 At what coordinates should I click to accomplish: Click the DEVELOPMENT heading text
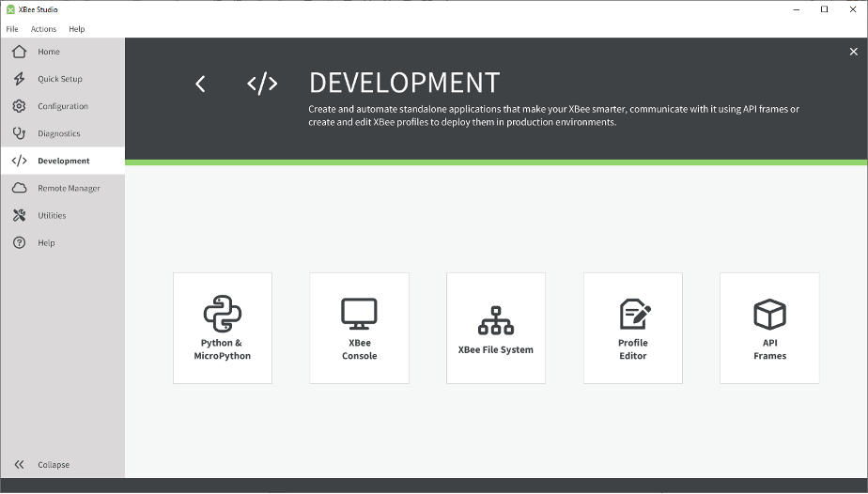(x=405, y=83)
